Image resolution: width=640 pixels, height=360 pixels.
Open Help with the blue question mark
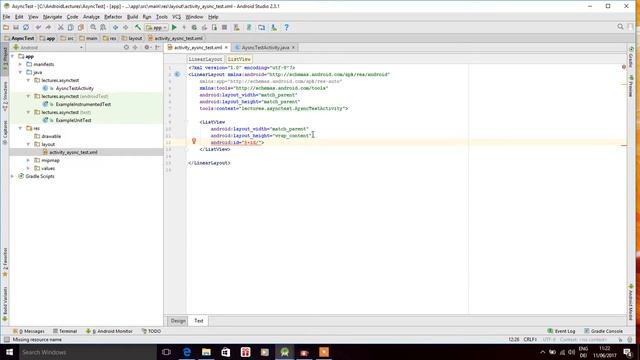(x=287, y=27)
